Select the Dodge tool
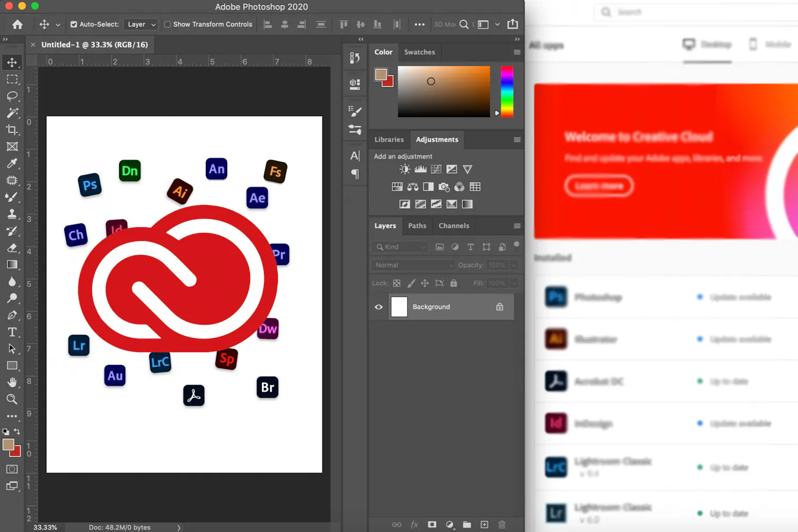The height and width of the screenshot is (532, 798). pyautogui.click(x=12, y=298)
